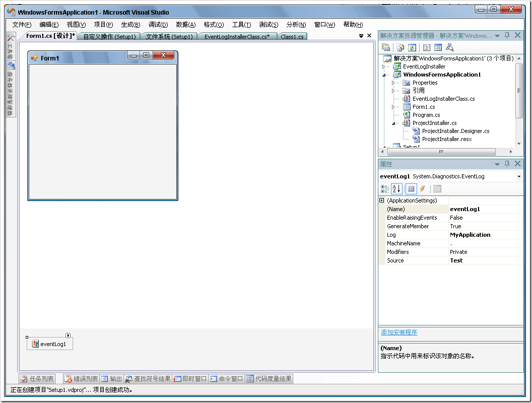Show the Properties list button in property grid
Screen dimensions: 532x403
point(411,188)
